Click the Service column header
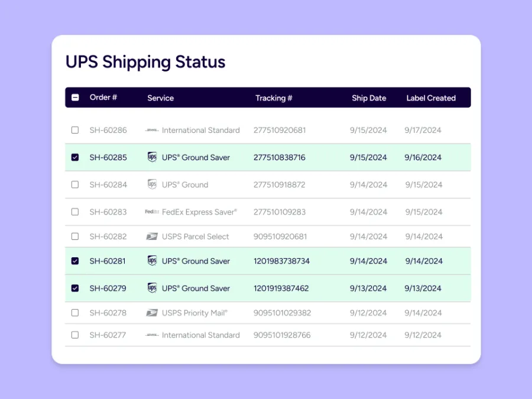Viewport: 532px width, 399px height. pyautogui.click(x=160, y=98)
